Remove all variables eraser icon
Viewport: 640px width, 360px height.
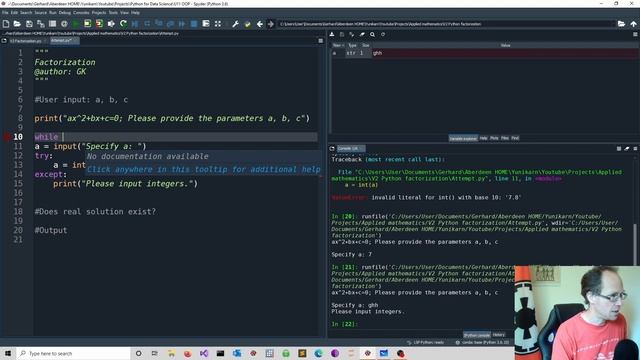(x=362, y=35)
